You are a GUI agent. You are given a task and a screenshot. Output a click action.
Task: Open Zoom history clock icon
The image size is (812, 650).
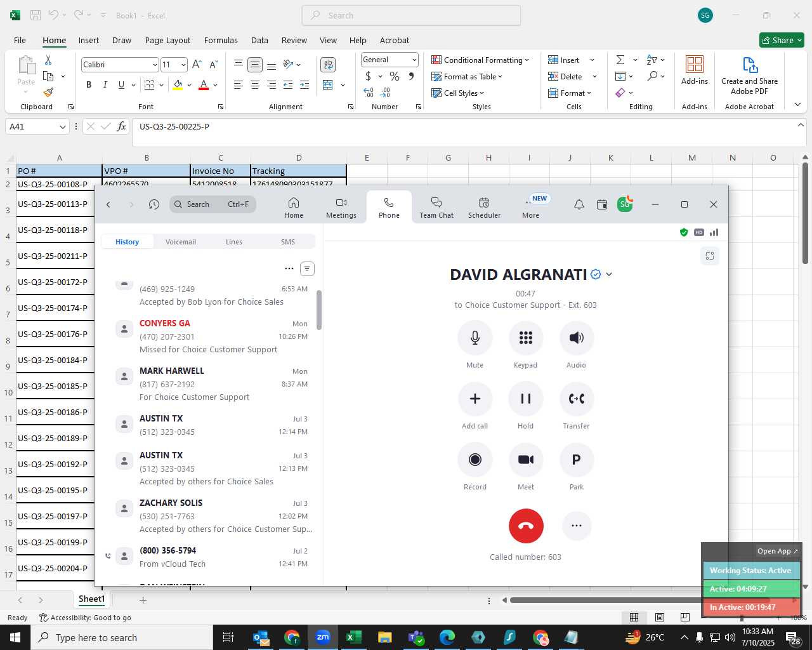(154, 204)
